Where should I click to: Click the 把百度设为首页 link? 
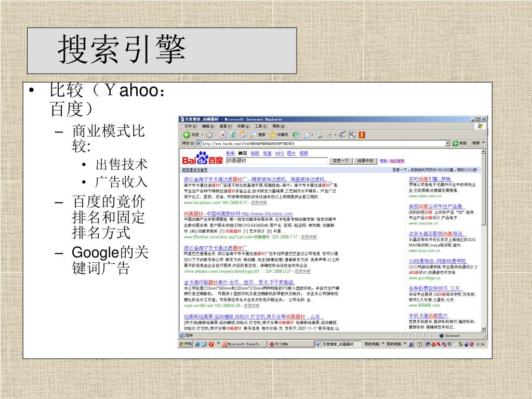click(x=194, y=170)
